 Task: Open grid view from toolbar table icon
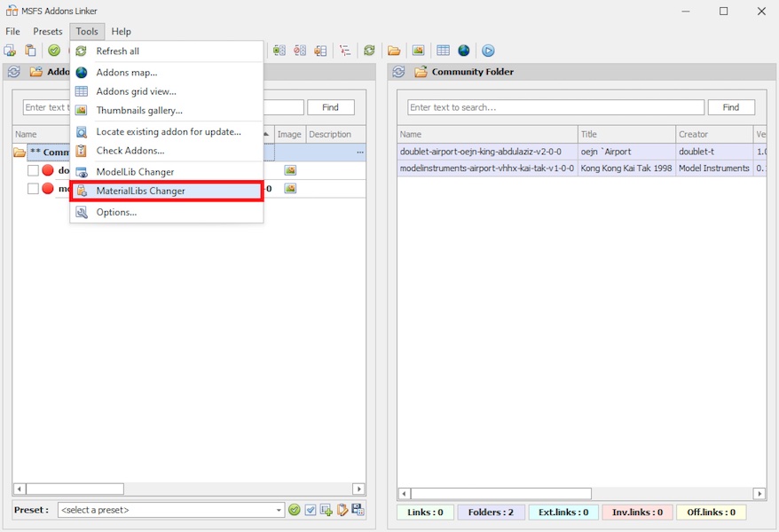click(x=443, y=51)
